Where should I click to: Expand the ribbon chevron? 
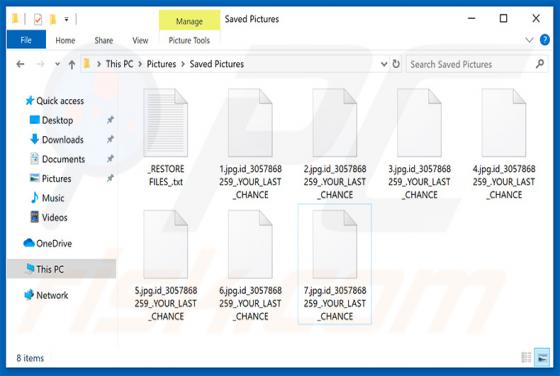529,40
